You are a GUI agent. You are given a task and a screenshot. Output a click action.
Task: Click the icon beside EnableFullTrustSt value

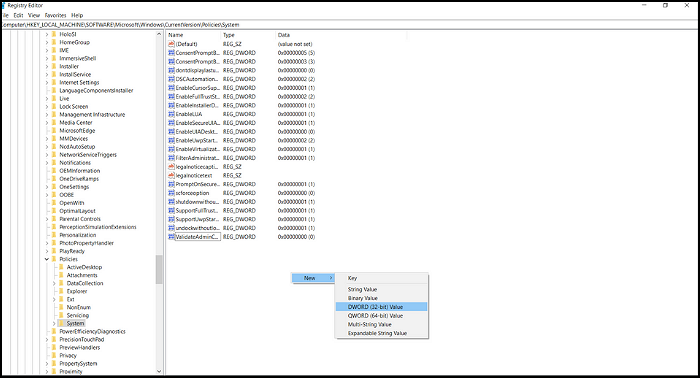(171, 96)
